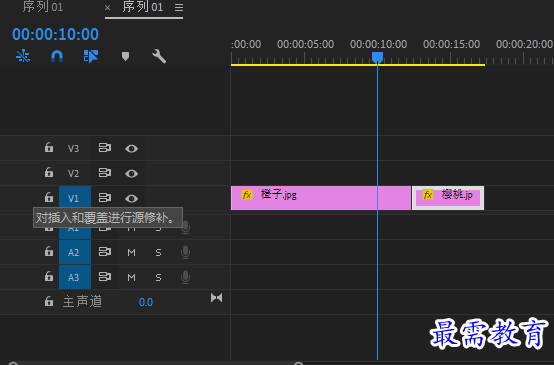Toggle insert sequences as nests icon
The width and height of the screenshot is (554, 365).
[23, 56]
